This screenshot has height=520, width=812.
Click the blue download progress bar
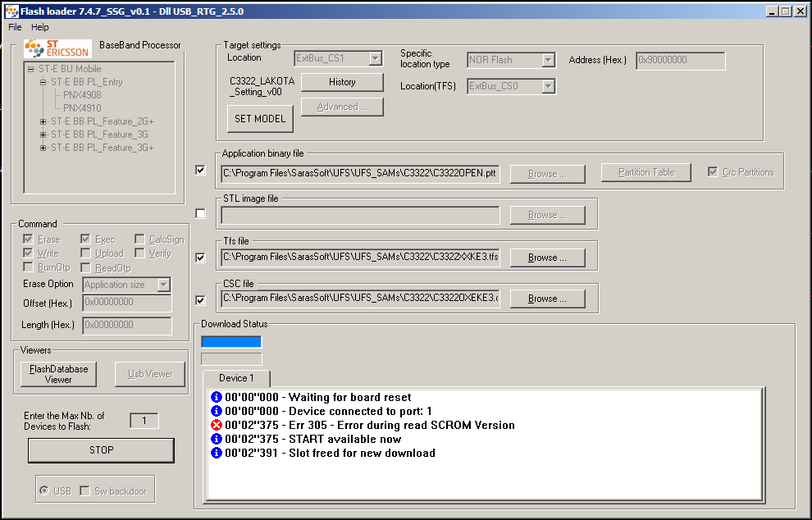[x=231, y=342]
